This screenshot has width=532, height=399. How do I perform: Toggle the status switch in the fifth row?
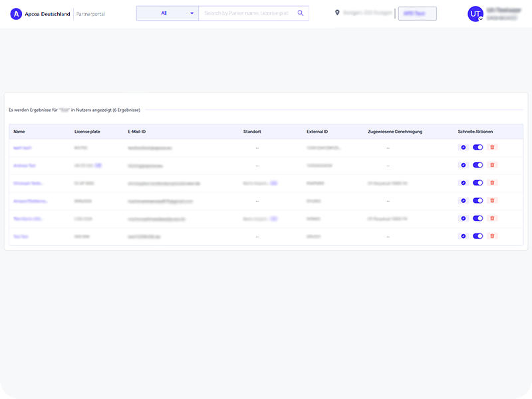click(x=477, y=218)
